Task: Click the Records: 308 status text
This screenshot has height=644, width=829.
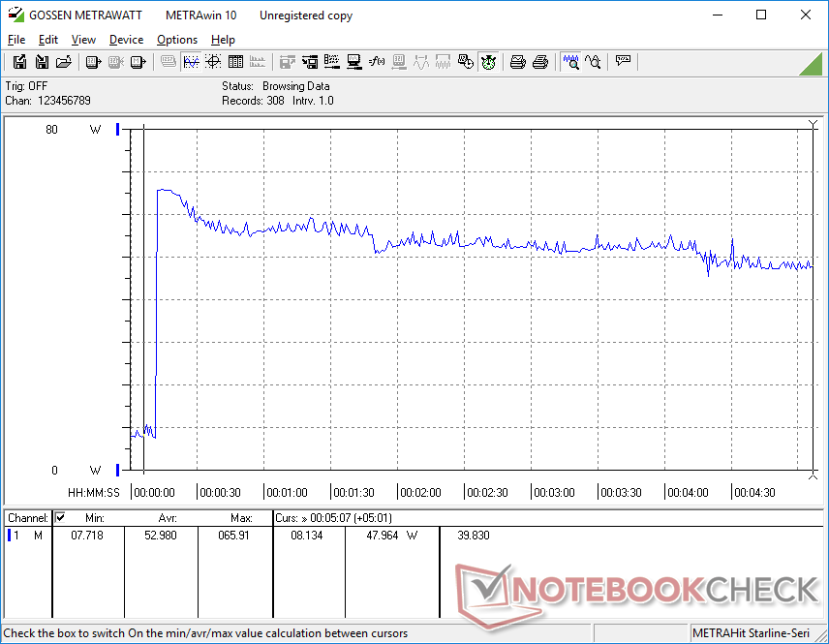Action: [253, 101]
